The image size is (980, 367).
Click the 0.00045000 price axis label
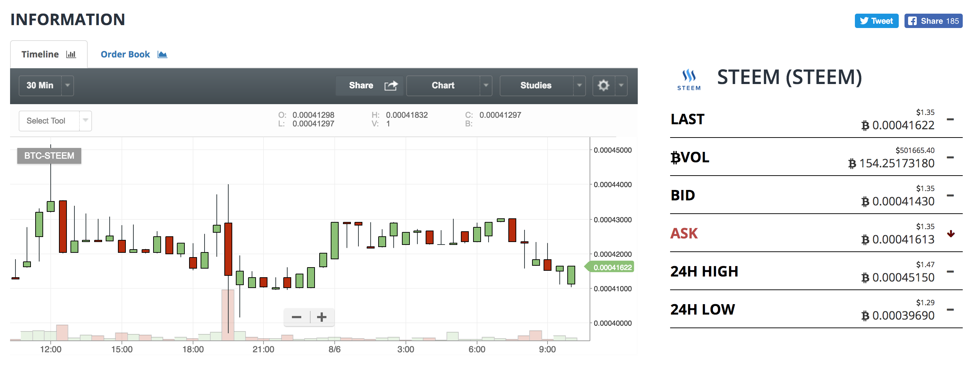(613, 150)
